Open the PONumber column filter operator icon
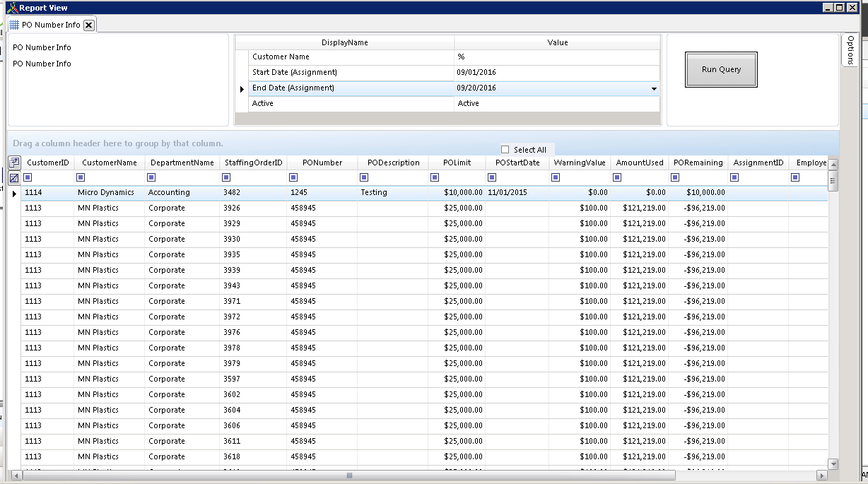The image size is (868, 484). [x=293, y=177]
